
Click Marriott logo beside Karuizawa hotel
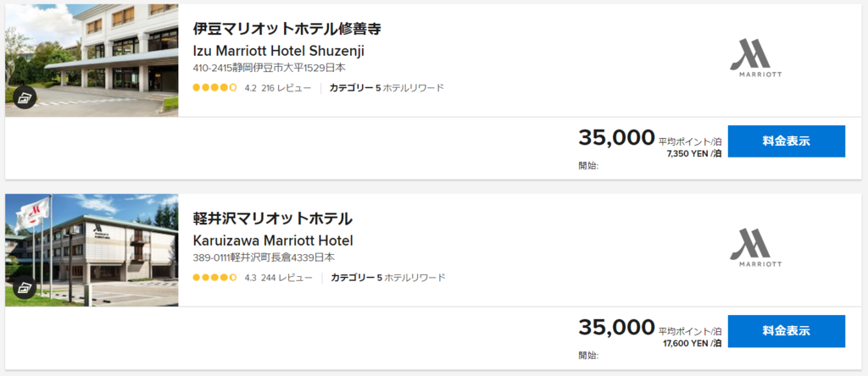point(755,248)
